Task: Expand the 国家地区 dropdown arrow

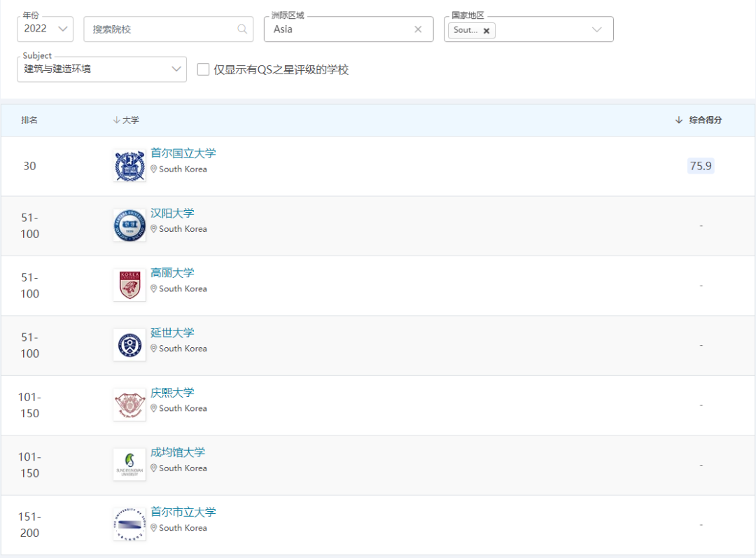Action: tap(597, 29)
